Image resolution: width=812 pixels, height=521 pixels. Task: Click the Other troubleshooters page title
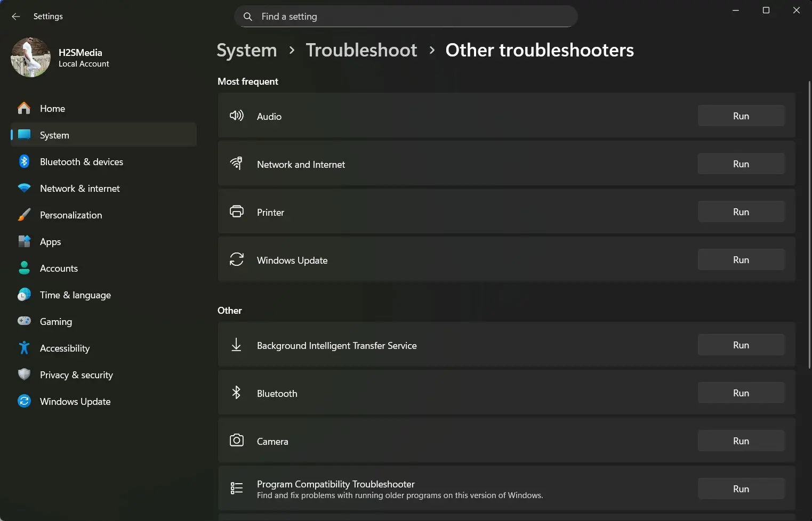point(540,50)
